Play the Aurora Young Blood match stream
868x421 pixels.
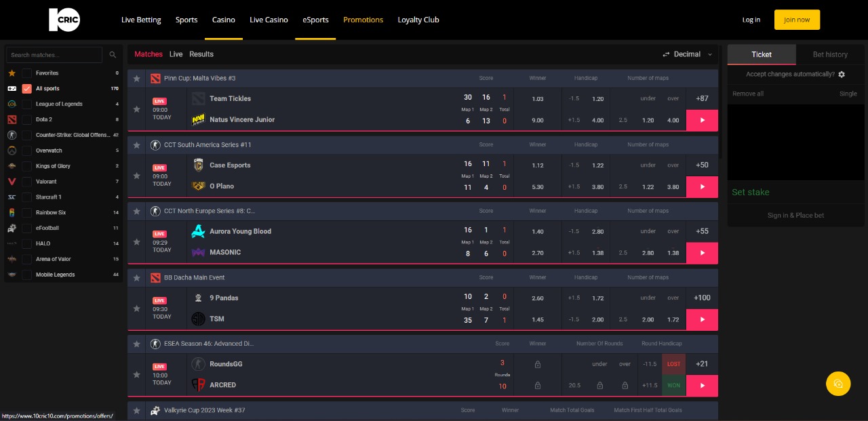tap(702, 252)
